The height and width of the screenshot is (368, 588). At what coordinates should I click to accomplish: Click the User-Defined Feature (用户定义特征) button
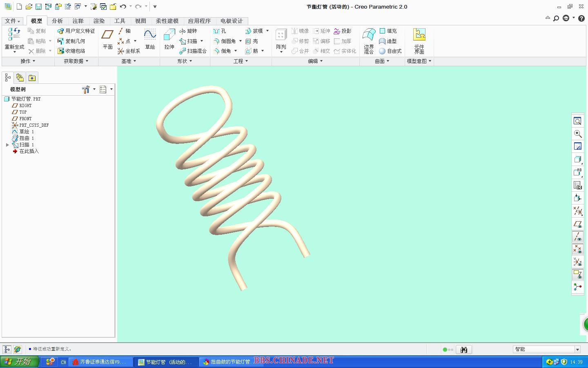76,31
